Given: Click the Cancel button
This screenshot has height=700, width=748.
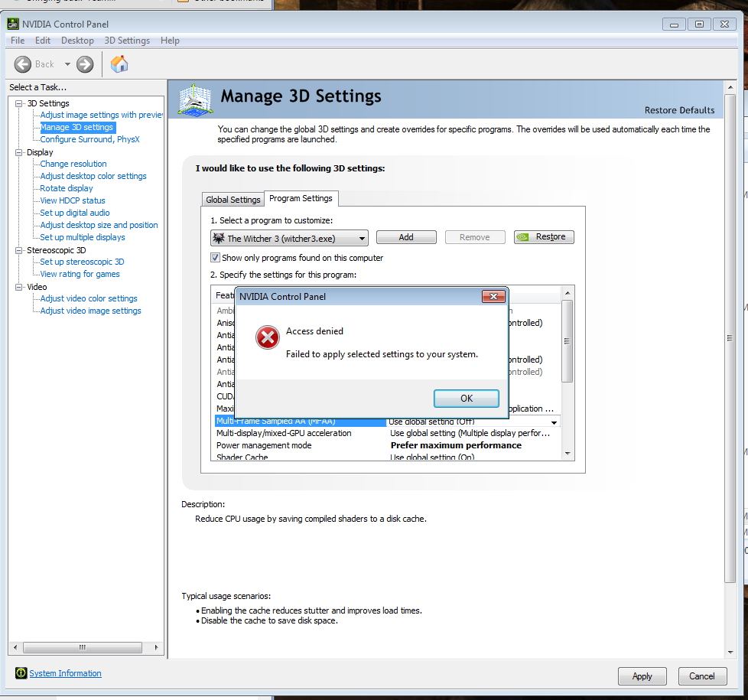Looking at the screenshot, I should tap(702, 676).
